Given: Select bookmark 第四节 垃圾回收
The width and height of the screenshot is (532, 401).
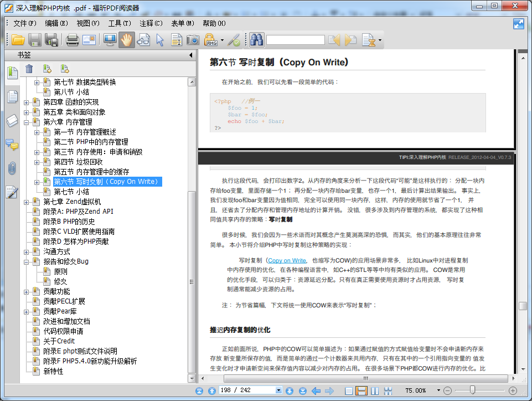Looking at the screenshot, I should 78,162.
